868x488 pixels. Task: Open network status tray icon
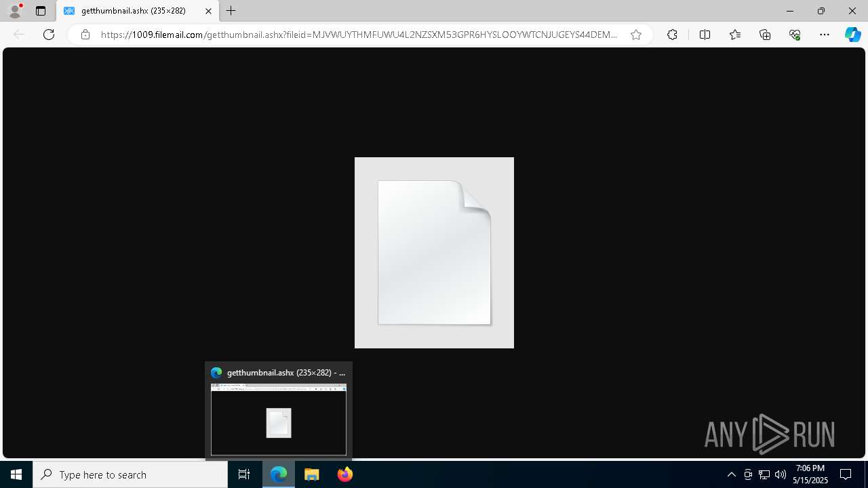(x=764, y=474)
